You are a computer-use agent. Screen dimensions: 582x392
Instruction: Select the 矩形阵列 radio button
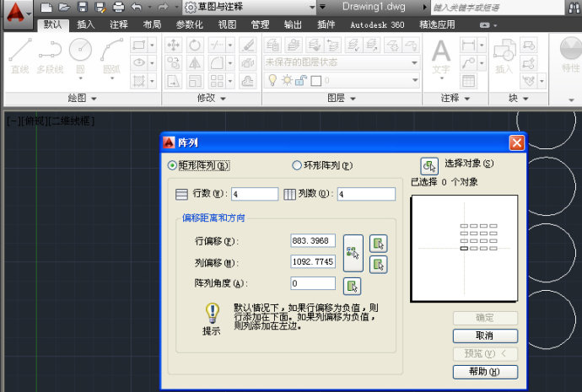click(172, 165)
